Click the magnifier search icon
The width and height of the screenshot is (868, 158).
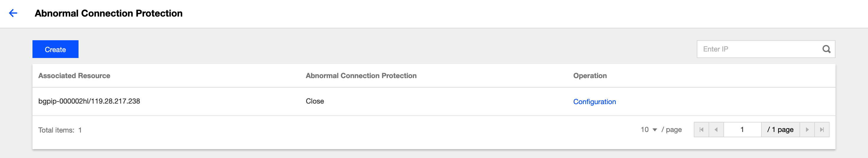[x=826, y=49]
